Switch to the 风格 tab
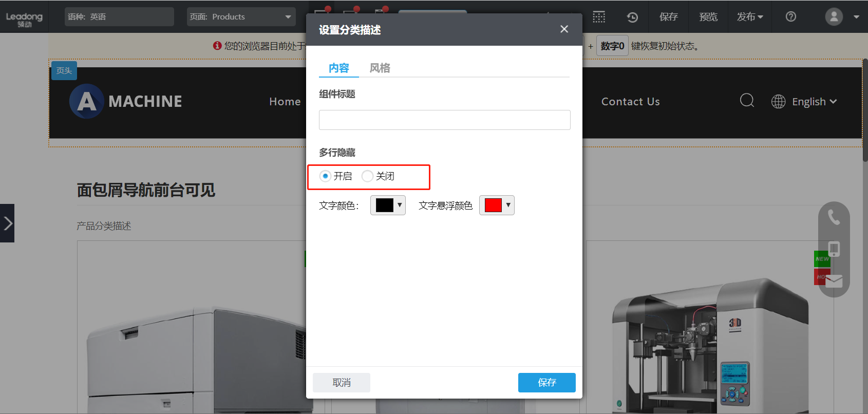The height and width of the screenshot is (414, 868). [x=380, y=68]
